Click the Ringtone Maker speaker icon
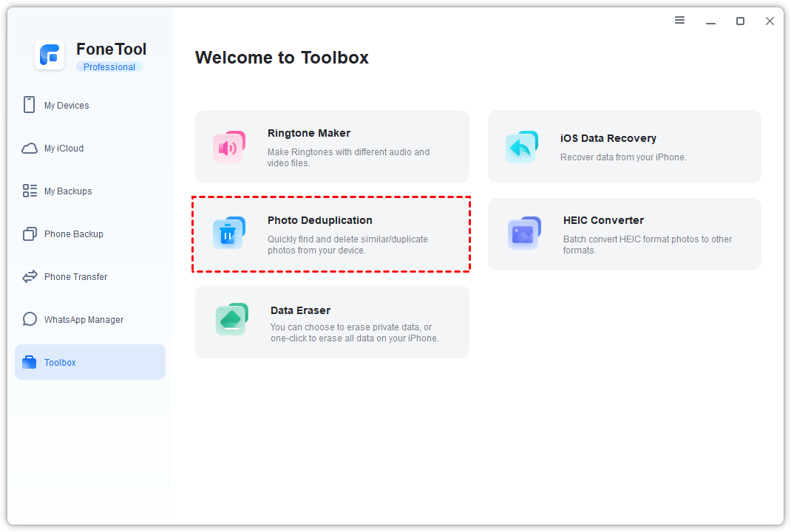Screen dimensions: 791x532 (229, 147)
